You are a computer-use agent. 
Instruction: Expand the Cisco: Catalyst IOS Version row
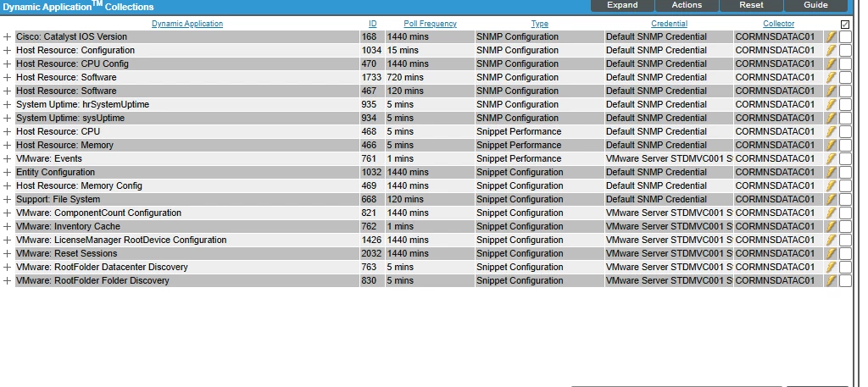[7, 37]
